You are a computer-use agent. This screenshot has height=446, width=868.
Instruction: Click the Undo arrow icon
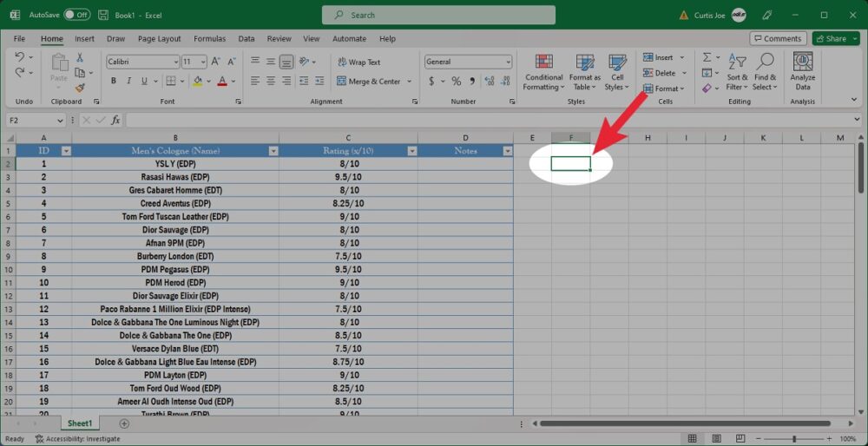click(x=19, y=57)
